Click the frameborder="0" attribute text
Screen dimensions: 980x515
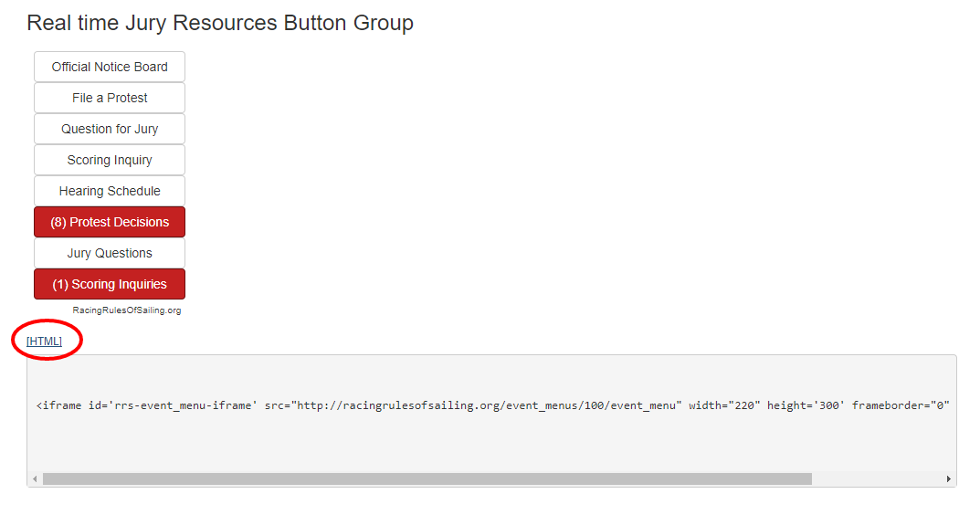(901, 405)
